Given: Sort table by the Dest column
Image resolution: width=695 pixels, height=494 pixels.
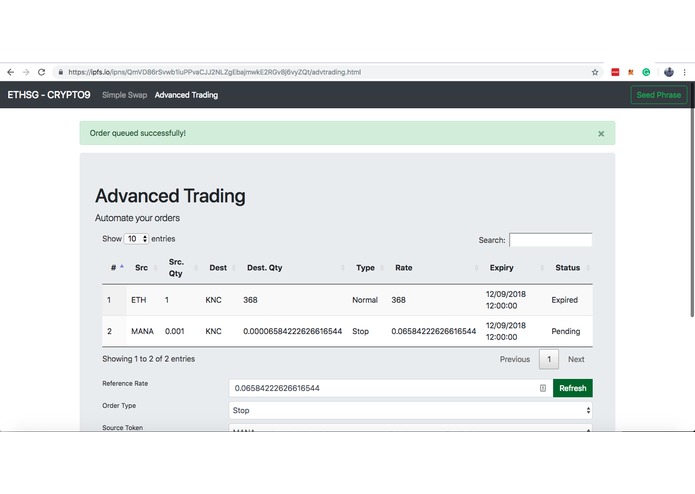Looking at the screenshot, I should coord(220,268).
